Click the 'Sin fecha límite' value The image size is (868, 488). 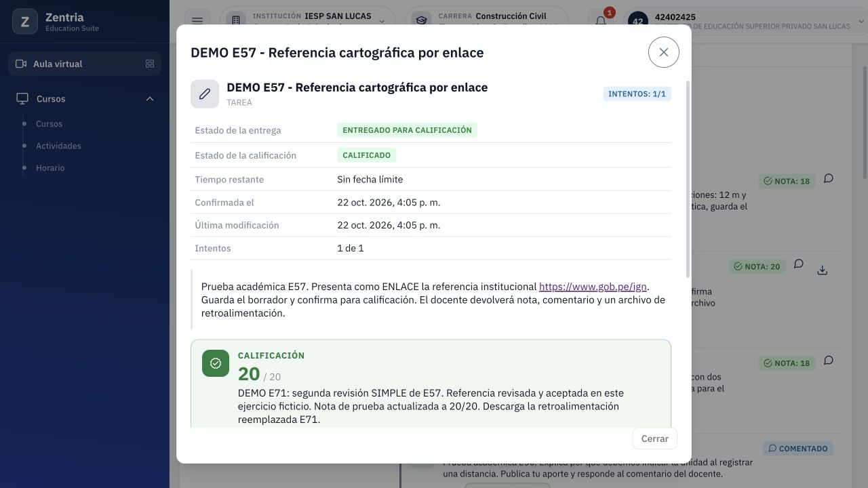pos(370,180)
